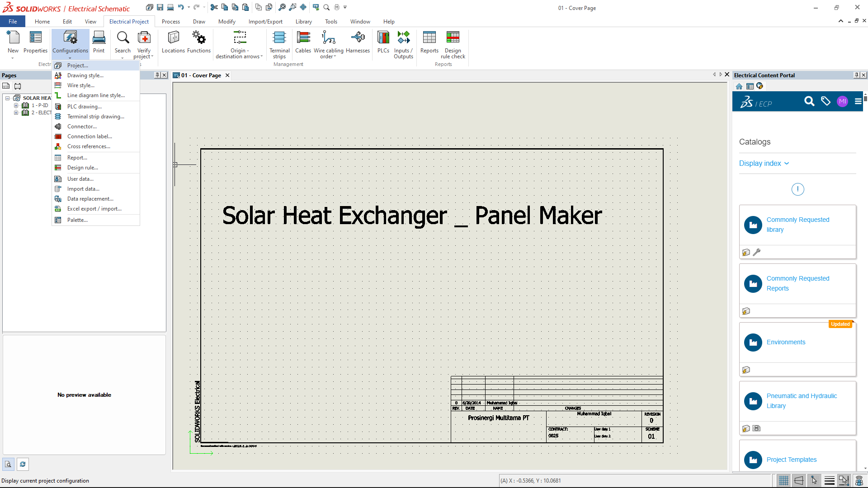This screenshot has height=488, width=868.
Task: Click the Harnesses icon
Action: click(358, 38)
